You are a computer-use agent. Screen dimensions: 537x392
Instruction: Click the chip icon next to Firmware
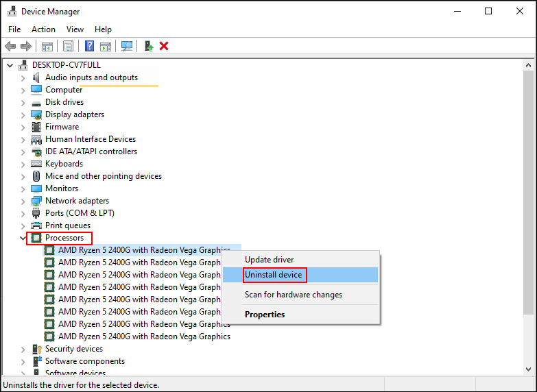pos(36,127)
